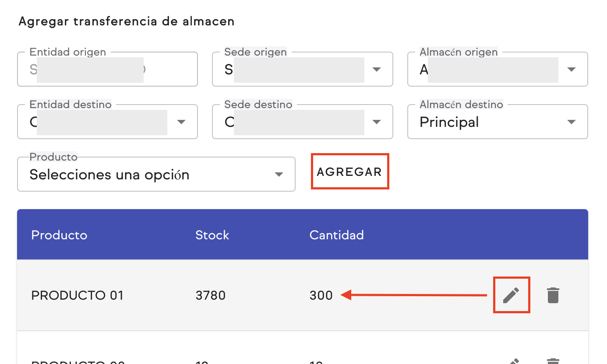Screen dimensions: 607x364
Task: Select the partially visible second product row name
Action: pyautogui.click(x=78, y=362)
